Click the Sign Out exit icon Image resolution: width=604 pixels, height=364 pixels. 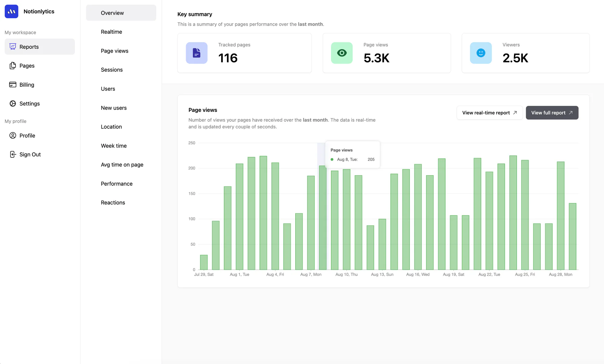[12, 154]
